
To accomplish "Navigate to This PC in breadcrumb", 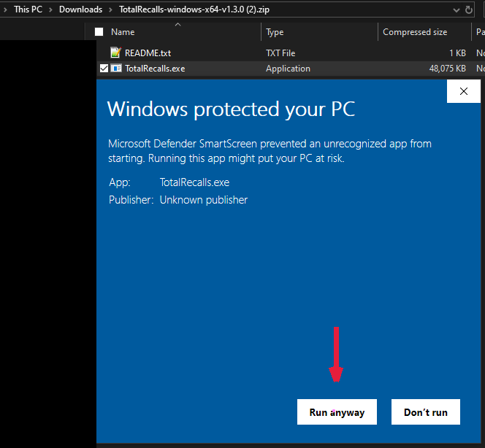I will click(x=28, y=9).
